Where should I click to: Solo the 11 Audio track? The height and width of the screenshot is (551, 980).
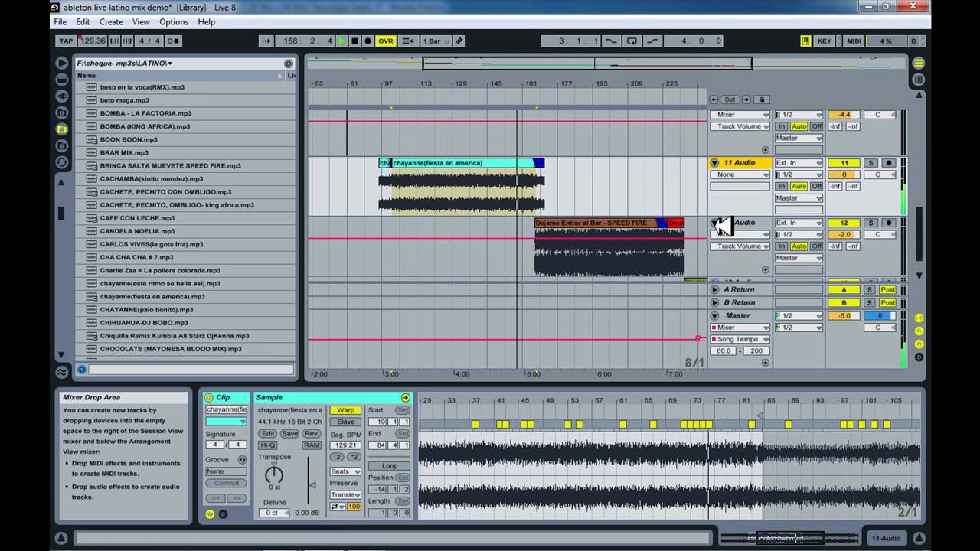(x=871, y=163)
